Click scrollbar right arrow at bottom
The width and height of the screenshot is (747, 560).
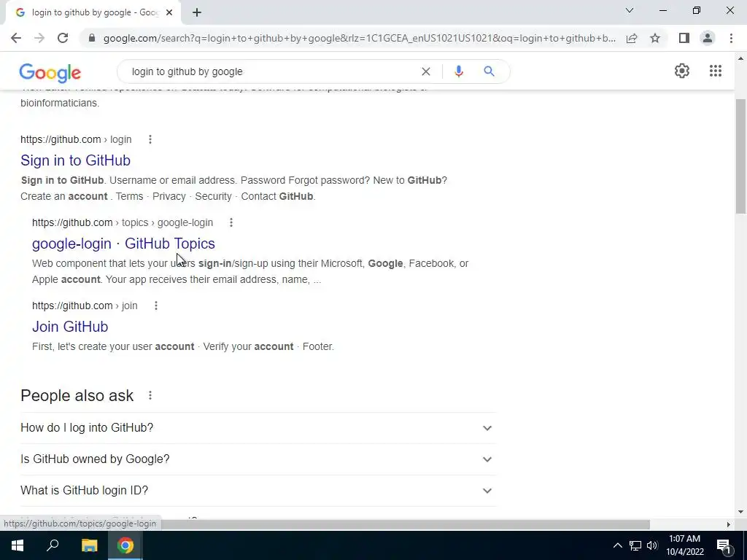coord(728,525)
